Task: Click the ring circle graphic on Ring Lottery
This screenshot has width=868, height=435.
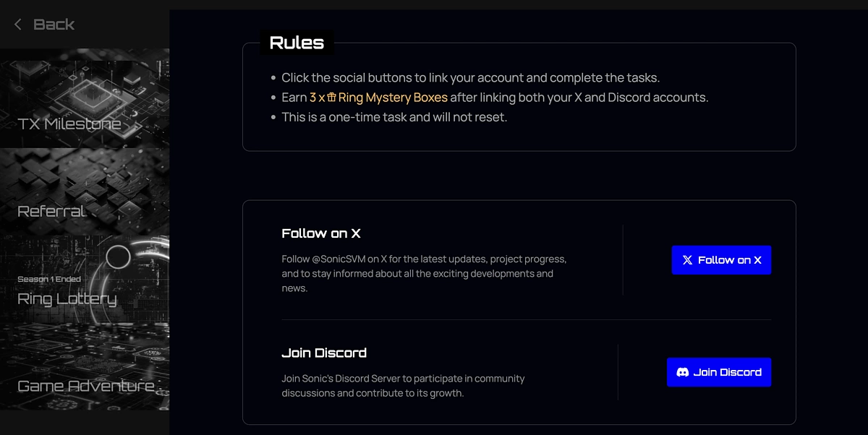Action: click(118, 257)
